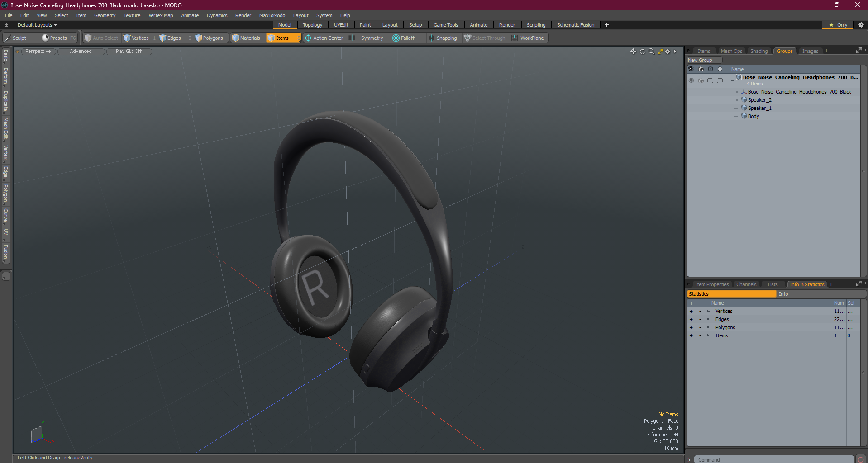Open the Presets browser
This screenshot has height=463, width=868.
pos(58,38)
